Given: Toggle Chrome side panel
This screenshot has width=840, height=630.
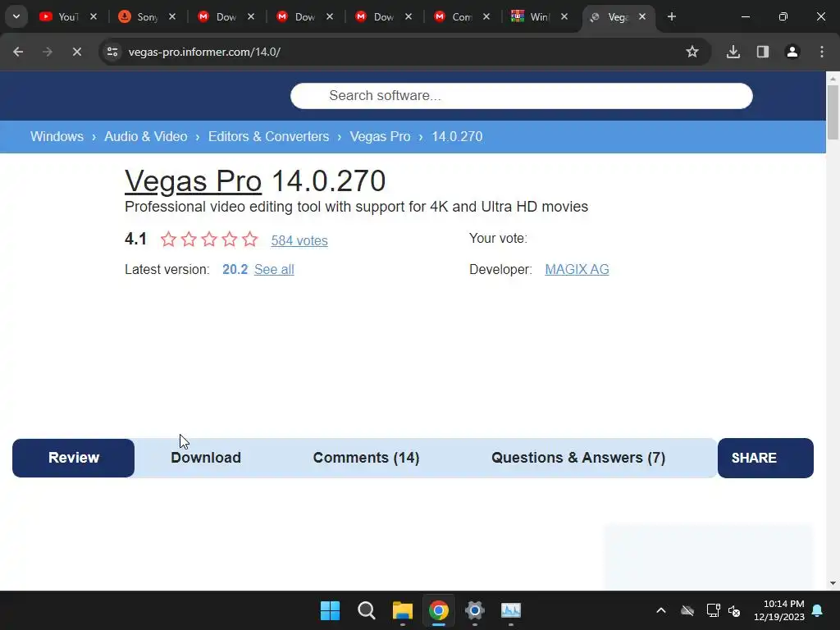Looking at the screenshot, I should 763,52.
